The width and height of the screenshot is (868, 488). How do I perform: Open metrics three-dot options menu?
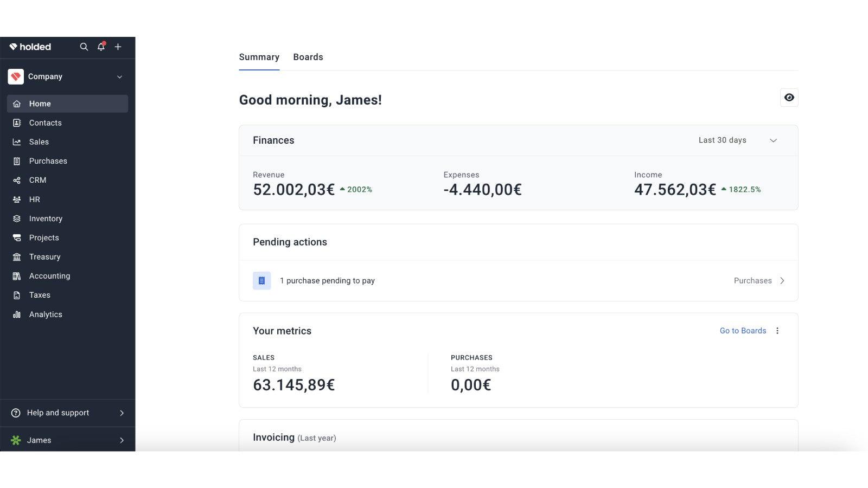point(777,331)
